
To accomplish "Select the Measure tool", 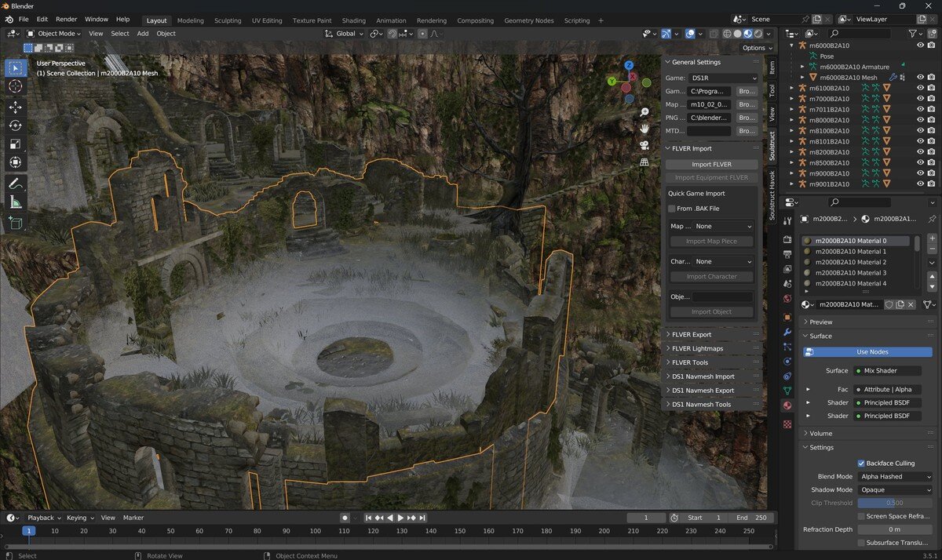I will 15,203.
